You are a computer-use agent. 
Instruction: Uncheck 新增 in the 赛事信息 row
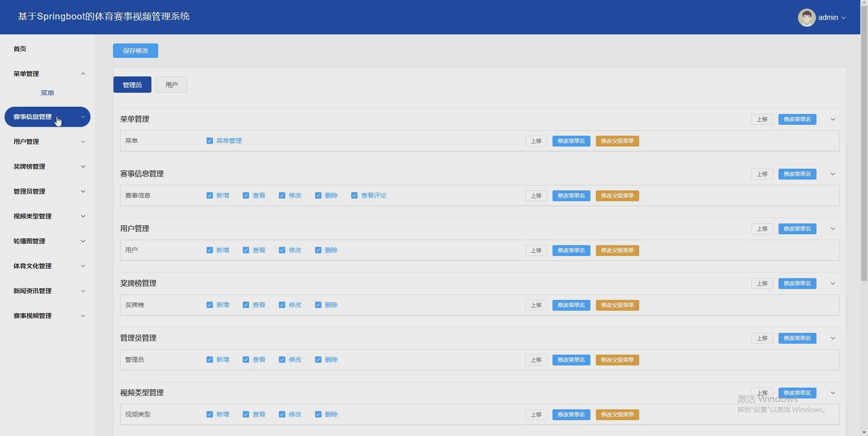click(210, 195)
